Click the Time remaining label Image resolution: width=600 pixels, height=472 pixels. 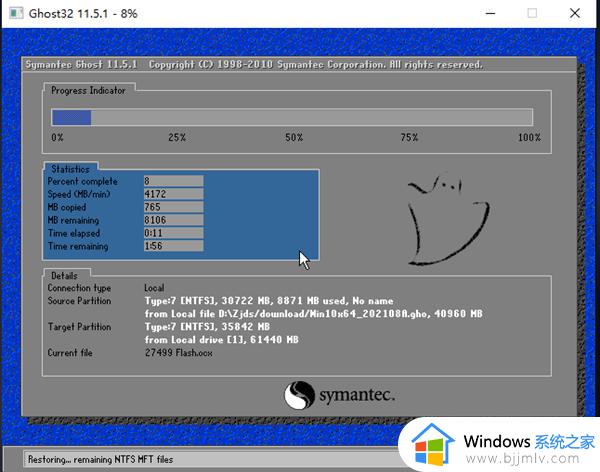(x=78, y=246)
